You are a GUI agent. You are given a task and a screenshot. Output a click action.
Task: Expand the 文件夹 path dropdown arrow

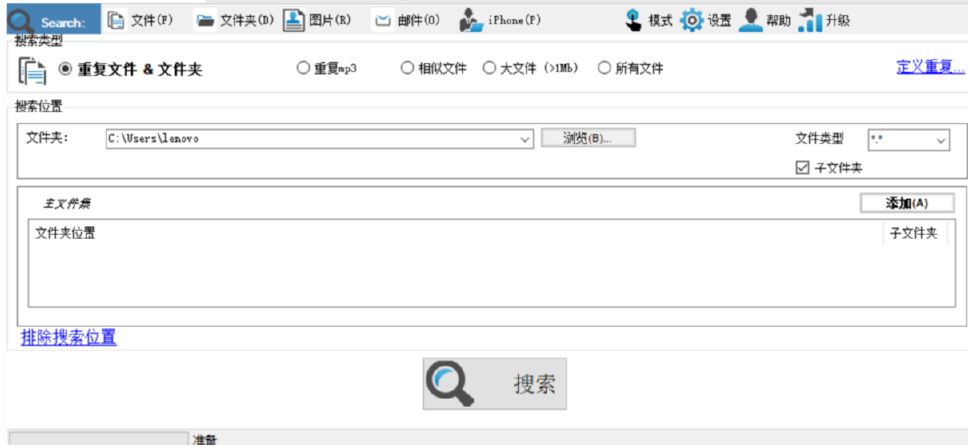(x=525, y=140)
